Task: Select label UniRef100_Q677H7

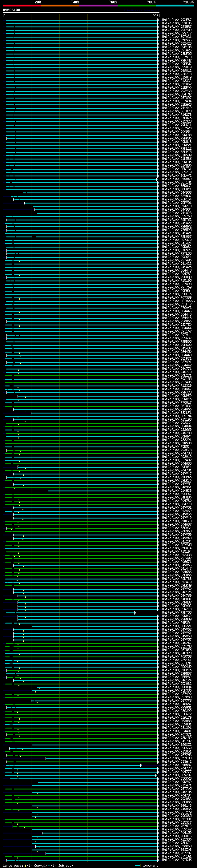Action: (x=177, y=853)
